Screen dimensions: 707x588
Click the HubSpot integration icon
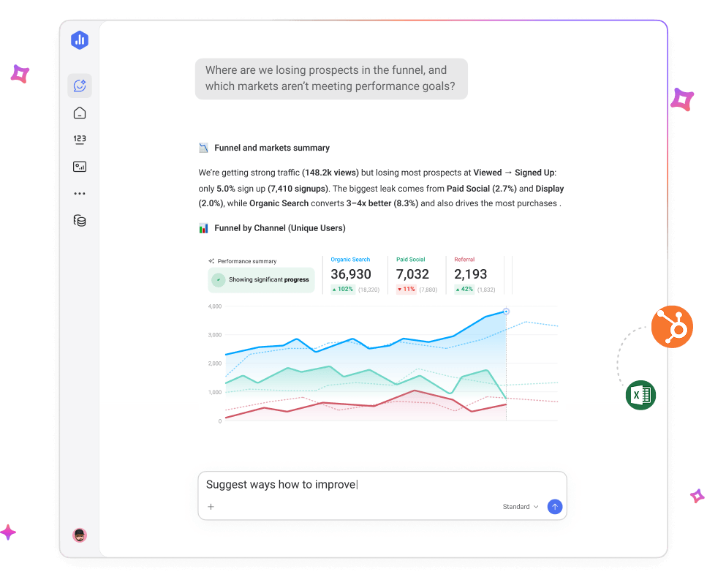click(672, 327)
